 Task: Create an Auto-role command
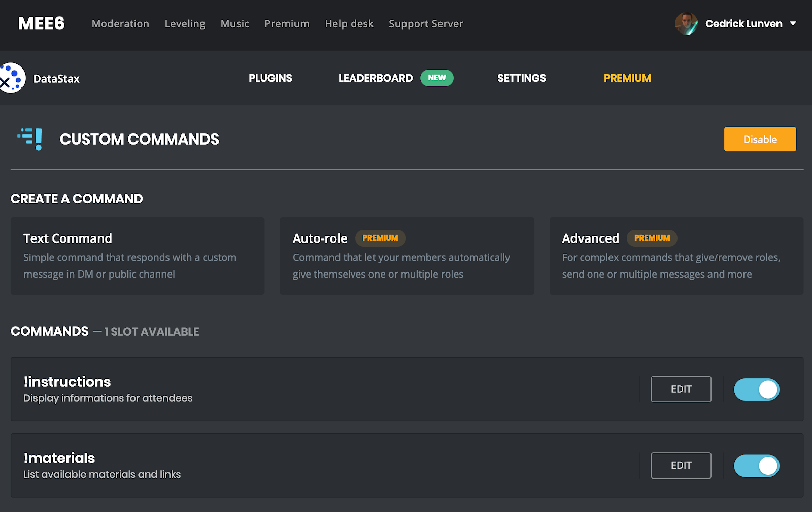pyautogui.click(x=407, y=256)
